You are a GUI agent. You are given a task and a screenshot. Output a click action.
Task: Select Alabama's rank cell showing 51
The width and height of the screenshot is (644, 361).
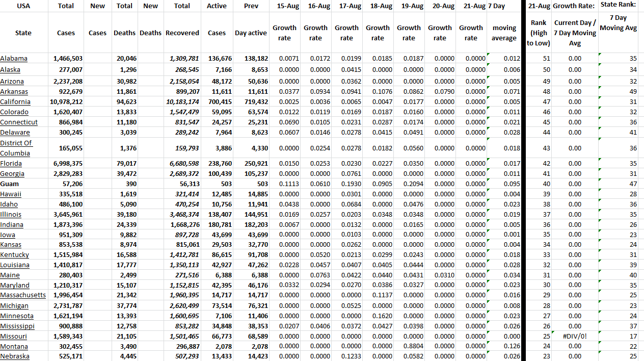pos(539,59)
